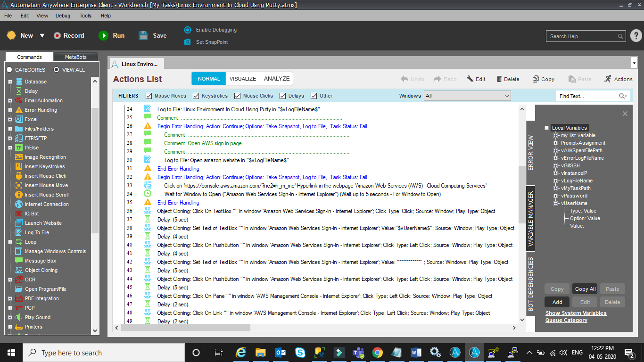Click the Set SnapPoint camera icon
This screenshot has height=362, width=644.
pyautogui.click(x=188, y=42)
